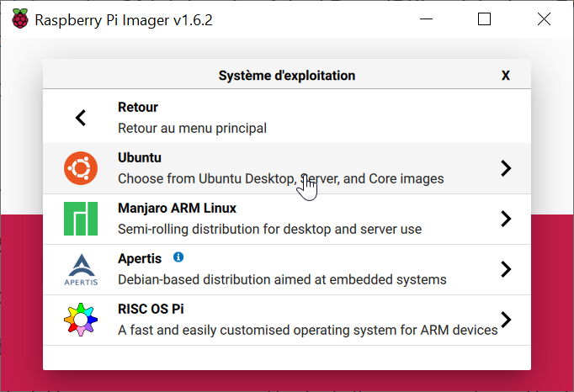Click the RISC OS Pi cog logo
This screenshot has height=392, width=574.
pyautogui.click(x=81, y=320)
